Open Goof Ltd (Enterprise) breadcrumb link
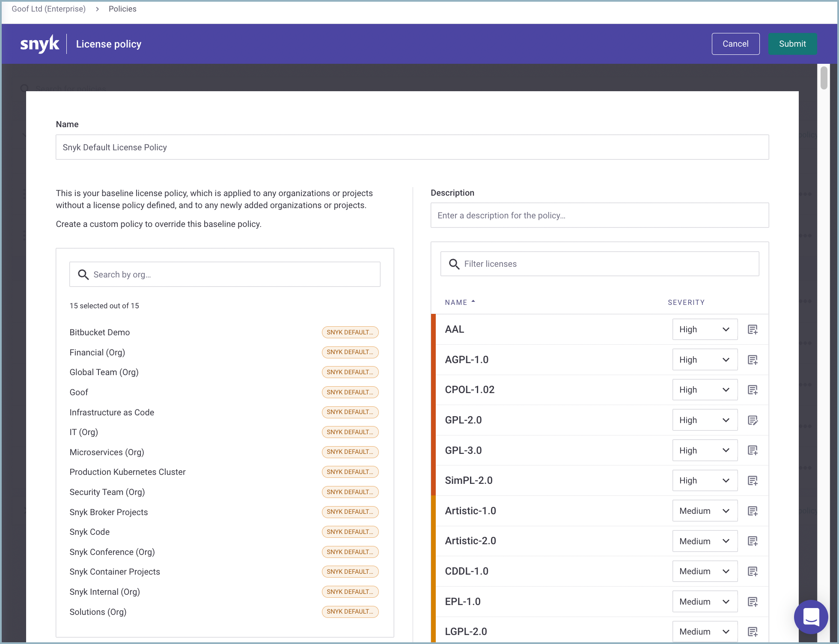Image resolution: width=839 pixels, height=644 pixels. coord(48,9)
